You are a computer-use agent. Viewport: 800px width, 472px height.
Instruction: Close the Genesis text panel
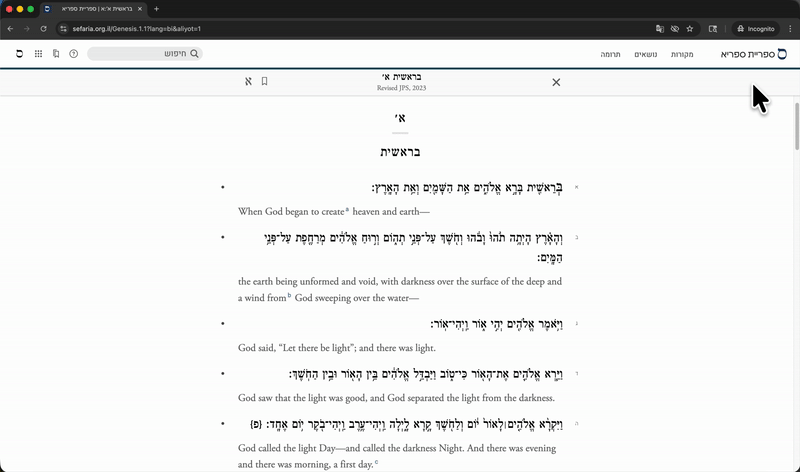coord(556,82)
